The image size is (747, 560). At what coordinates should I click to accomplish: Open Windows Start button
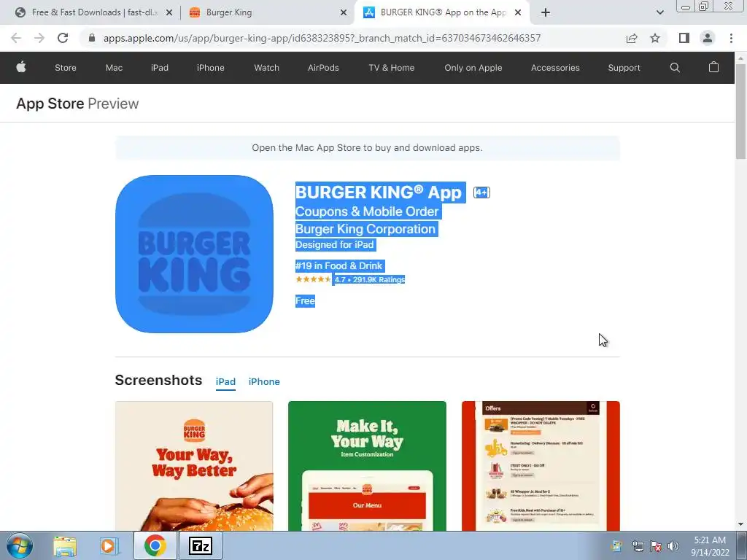[x=20, y=545]
